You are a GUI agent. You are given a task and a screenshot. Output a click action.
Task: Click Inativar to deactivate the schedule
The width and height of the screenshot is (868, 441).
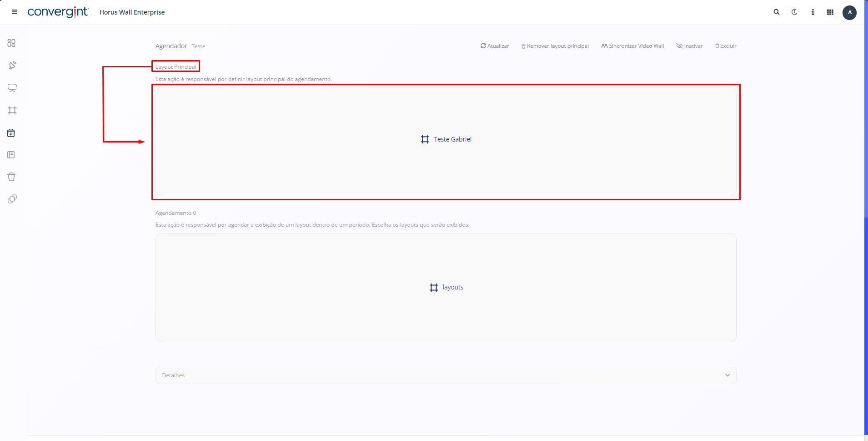[x=689, y=46]
